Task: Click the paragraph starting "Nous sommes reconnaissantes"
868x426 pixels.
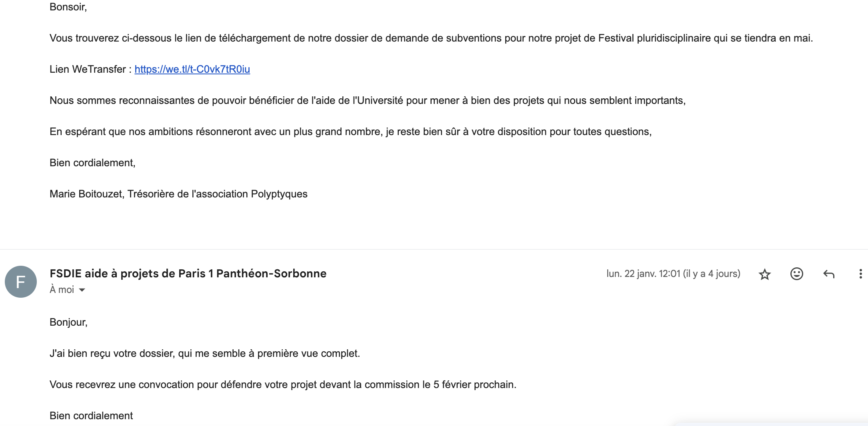Action: coord(367,100)
